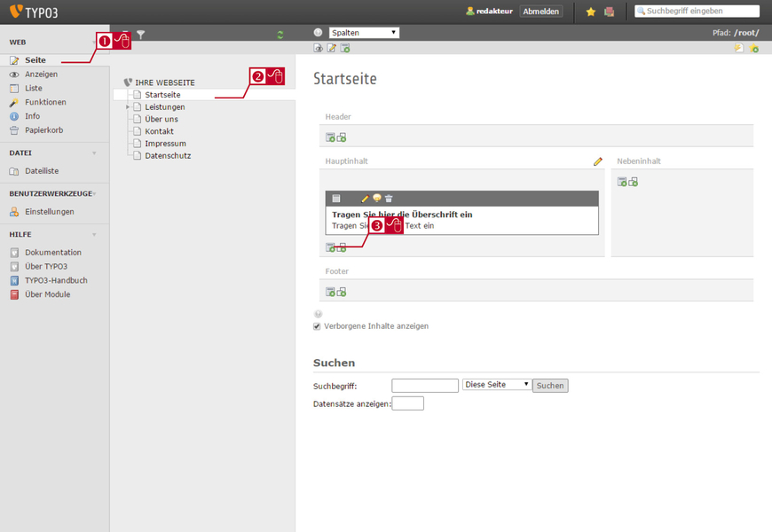Expand the Leistungen page tree node

[x=128, y=106]
